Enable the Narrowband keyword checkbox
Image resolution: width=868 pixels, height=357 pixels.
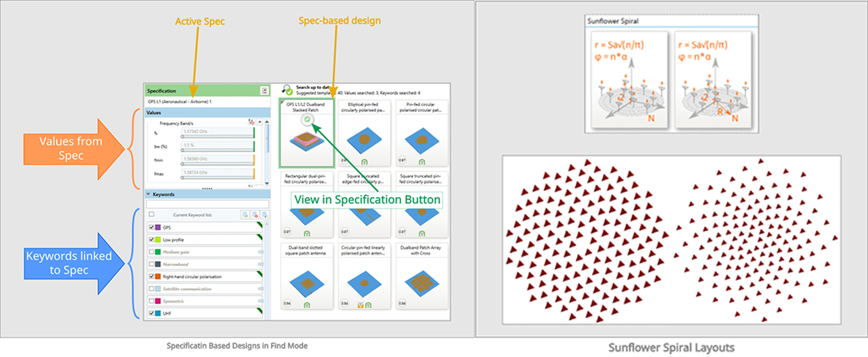click(151, 264)
